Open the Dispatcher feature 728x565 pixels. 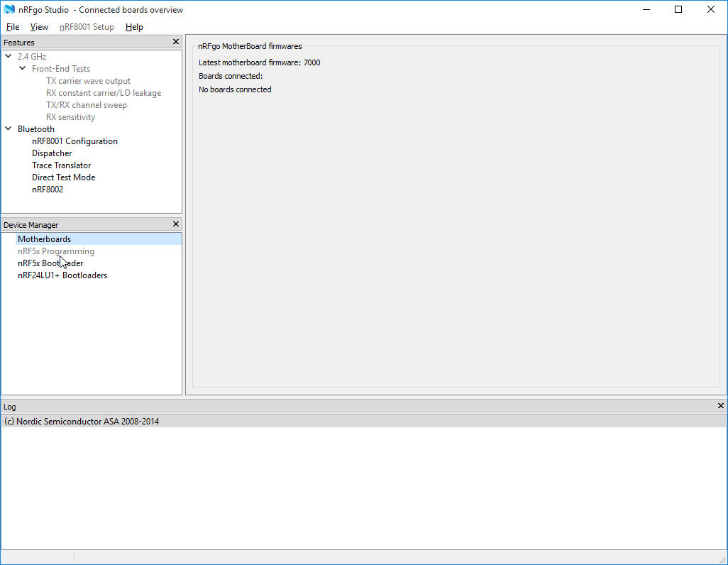point(52,153)
